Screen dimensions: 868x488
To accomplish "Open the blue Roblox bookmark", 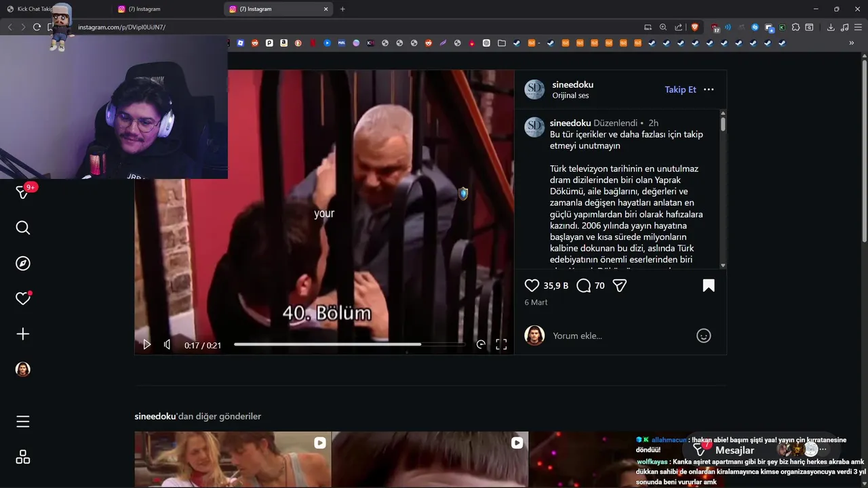I will tap(240, 43).
